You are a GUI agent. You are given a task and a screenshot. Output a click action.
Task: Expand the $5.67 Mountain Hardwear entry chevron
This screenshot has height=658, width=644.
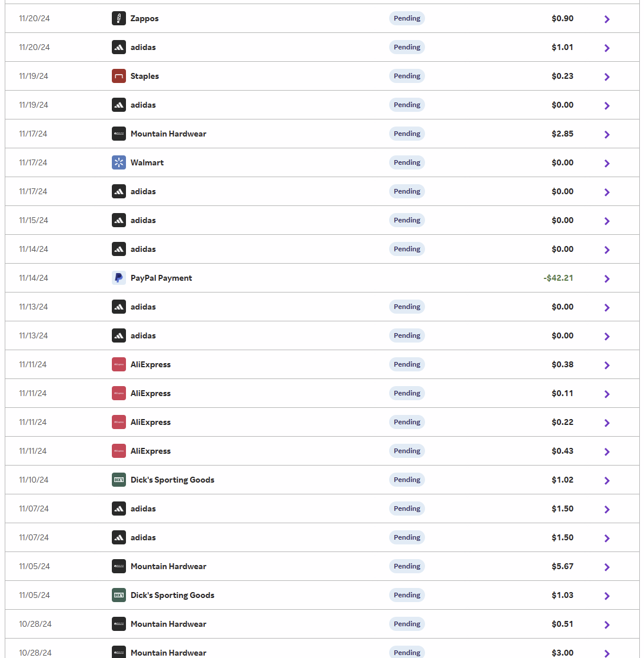(x=607, y=567)
